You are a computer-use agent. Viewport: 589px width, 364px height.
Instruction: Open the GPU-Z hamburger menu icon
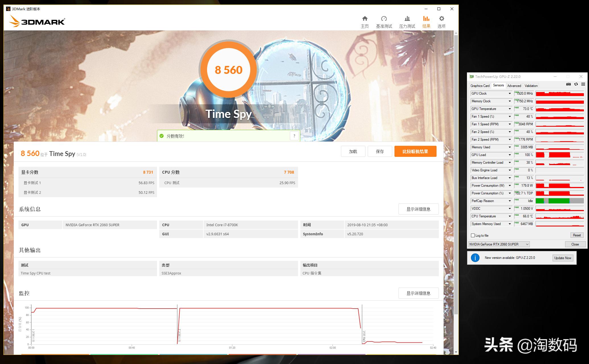(x=583, y=84)
